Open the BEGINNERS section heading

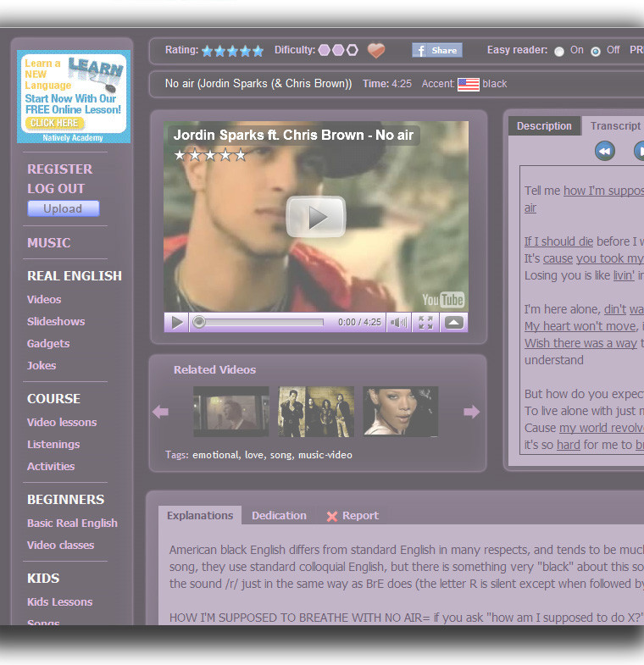(66, 500)
